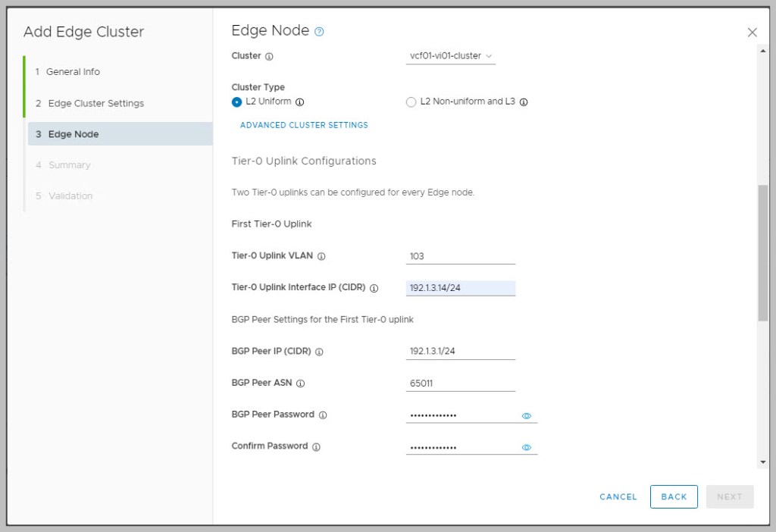
Task: Select the L2 Uniform radio button
Action: 237,102
